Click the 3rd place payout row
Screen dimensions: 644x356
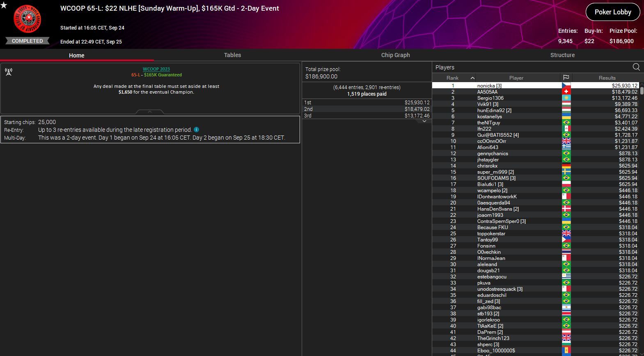pos(367,115)
